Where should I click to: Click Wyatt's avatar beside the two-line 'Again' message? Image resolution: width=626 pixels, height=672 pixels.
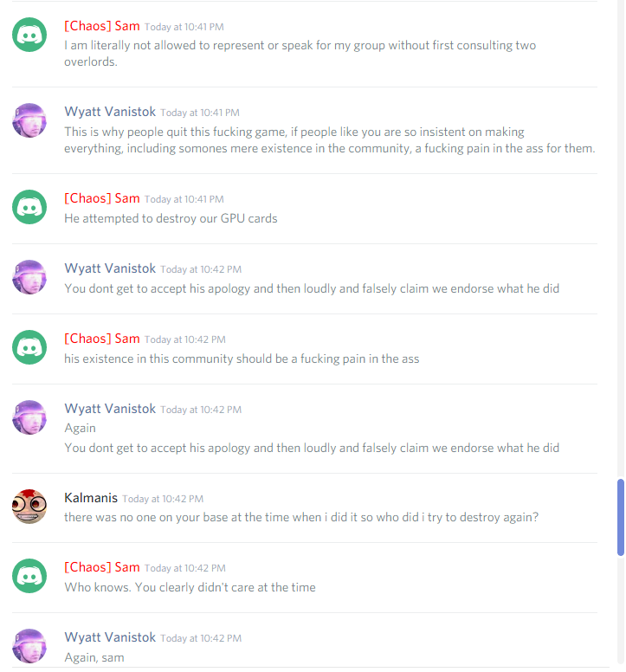pos(29,417)
